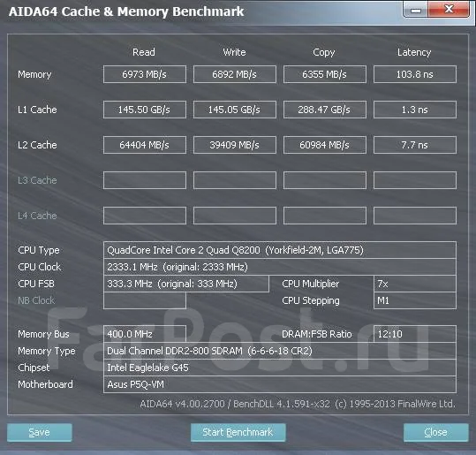
Task: Click the CPU Clock value 2333.1 MHz
Action: point(280,267)
